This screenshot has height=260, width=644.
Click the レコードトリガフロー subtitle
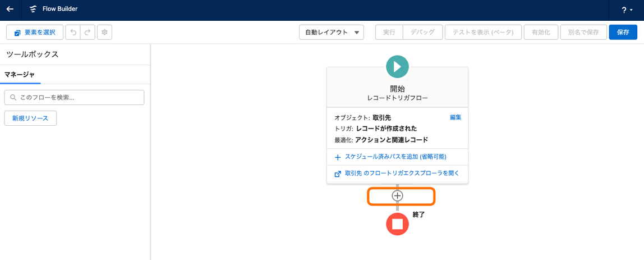(x=397, y=98)
